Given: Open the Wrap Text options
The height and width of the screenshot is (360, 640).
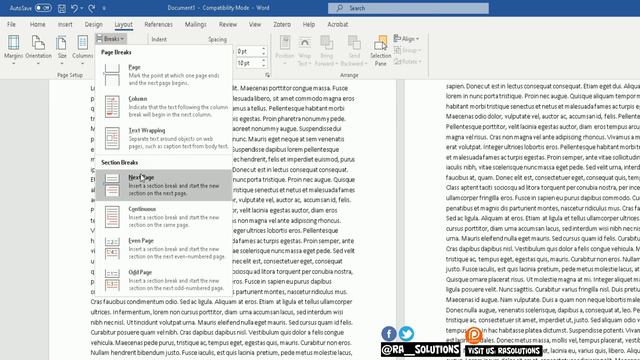Looking at the screenshot, I should (304, 50).
